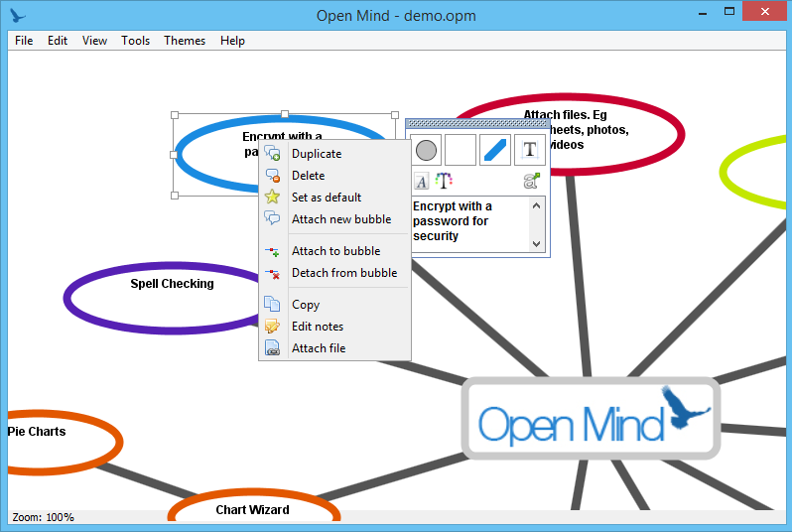Click the text box scroll down arrow
The height and width of the screenshot is (532, 792).
click(536, 243)
